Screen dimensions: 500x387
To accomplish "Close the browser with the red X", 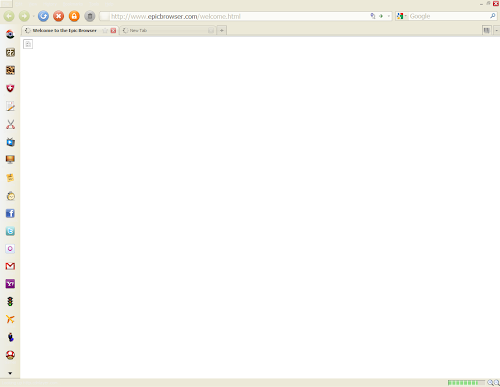I will [496, 3].
